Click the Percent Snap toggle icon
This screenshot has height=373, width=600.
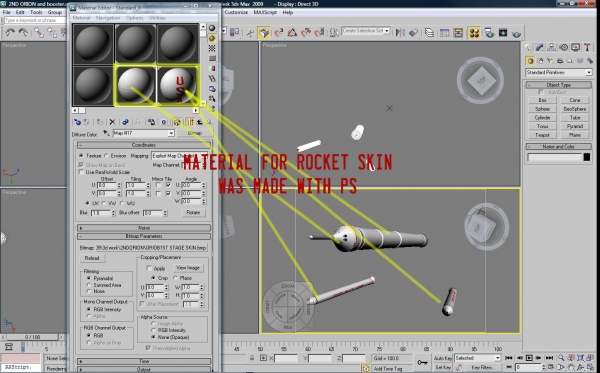coord(306,33)
